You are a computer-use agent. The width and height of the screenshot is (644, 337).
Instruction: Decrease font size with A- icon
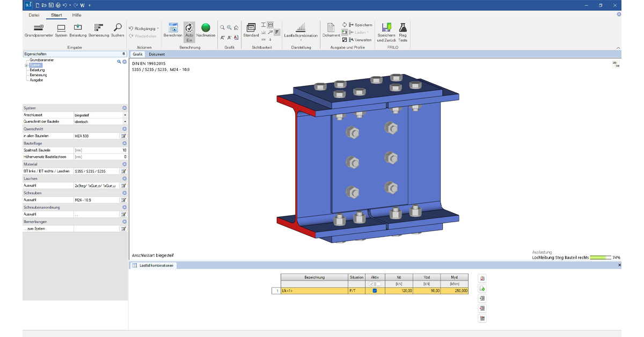pos(229,38)
